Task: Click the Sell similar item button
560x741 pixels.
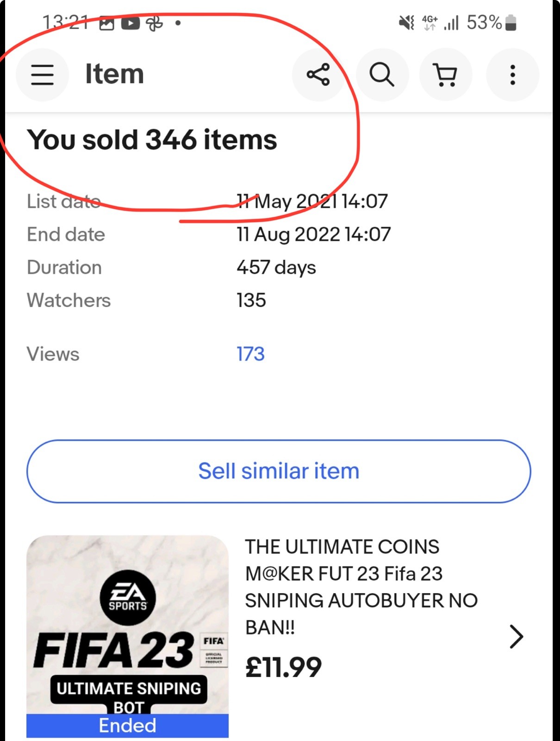Action: 279,471
